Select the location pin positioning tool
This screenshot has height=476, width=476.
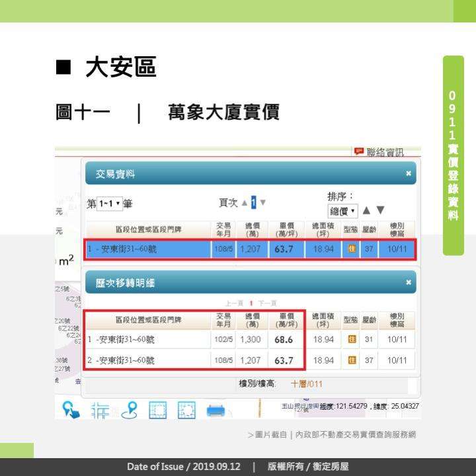click(x=130, y=410)
